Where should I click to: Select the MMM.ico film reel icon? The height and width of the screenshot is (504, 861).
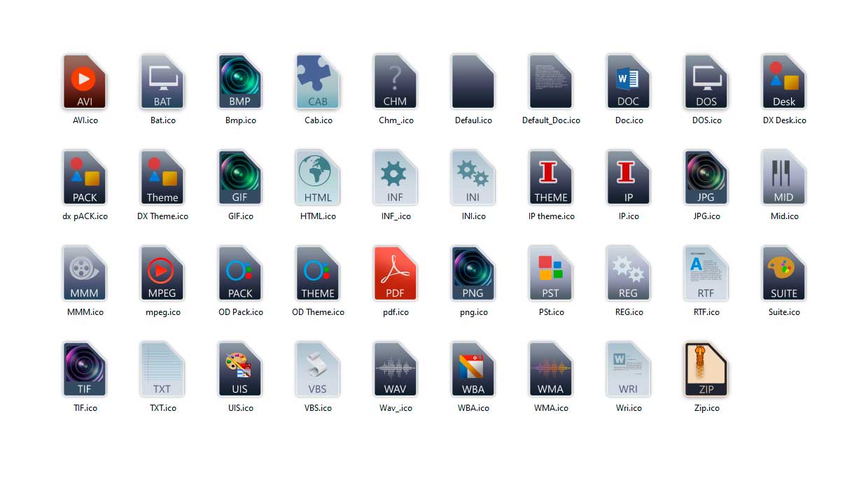click(85, 274)
